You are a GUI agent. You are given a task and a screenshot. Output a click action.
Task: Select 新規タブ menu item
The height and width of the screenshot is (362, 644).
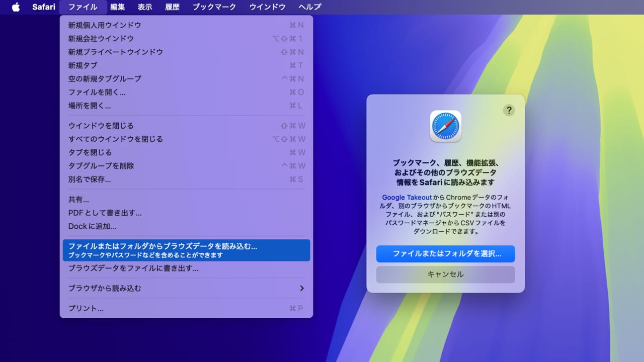tap(186, 65)
